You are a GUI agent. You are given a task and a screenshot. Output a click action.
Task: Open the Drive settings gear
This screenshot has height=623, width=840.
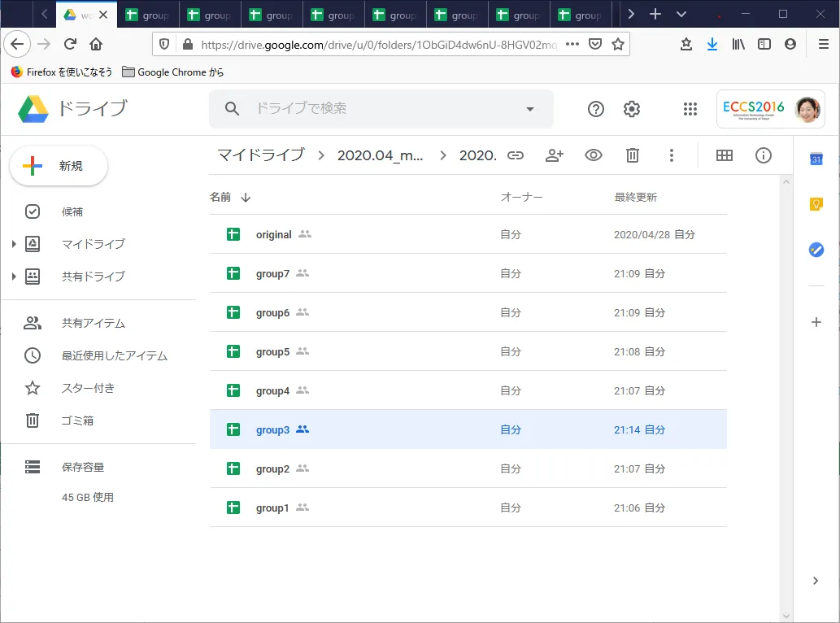point(632,109)
